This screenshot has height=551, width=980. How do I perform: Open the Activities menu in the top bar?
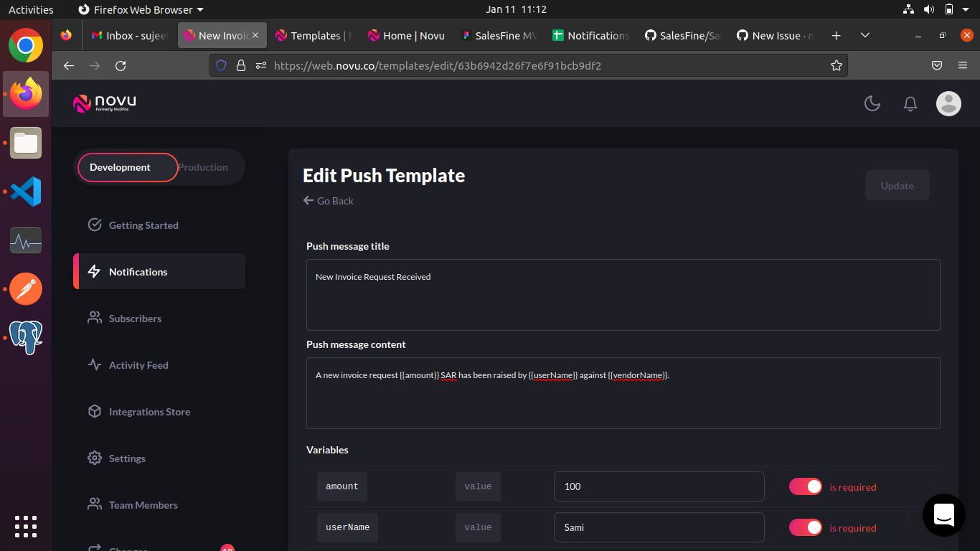30,9
